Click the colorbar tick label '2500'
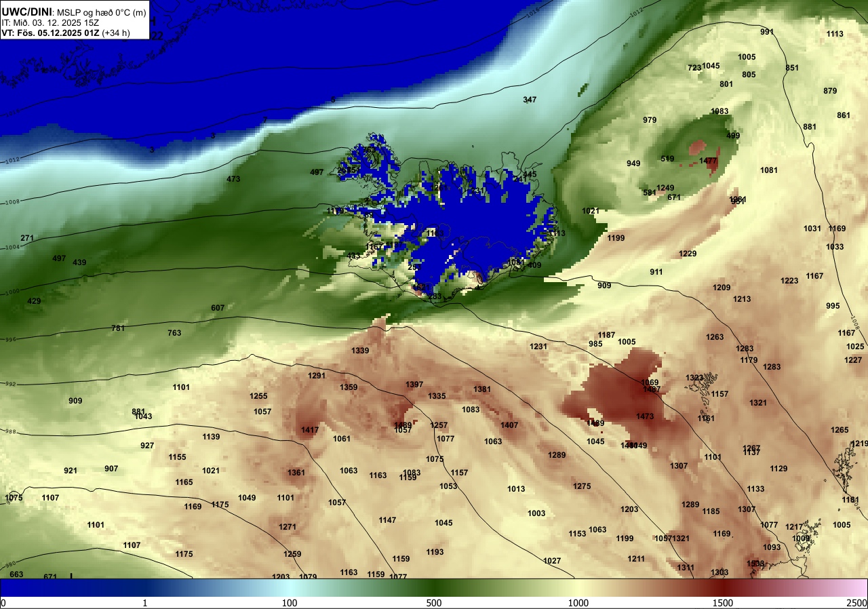The image size is (868, 609). tap(857, 603)
